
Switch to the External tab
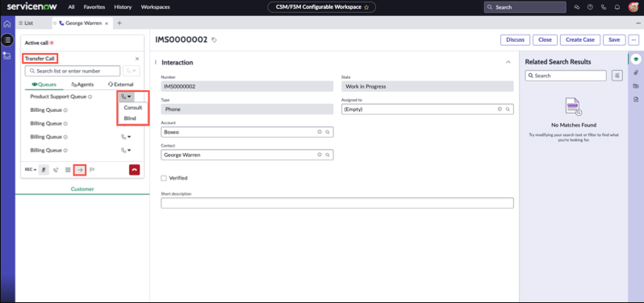click(121, 85)
